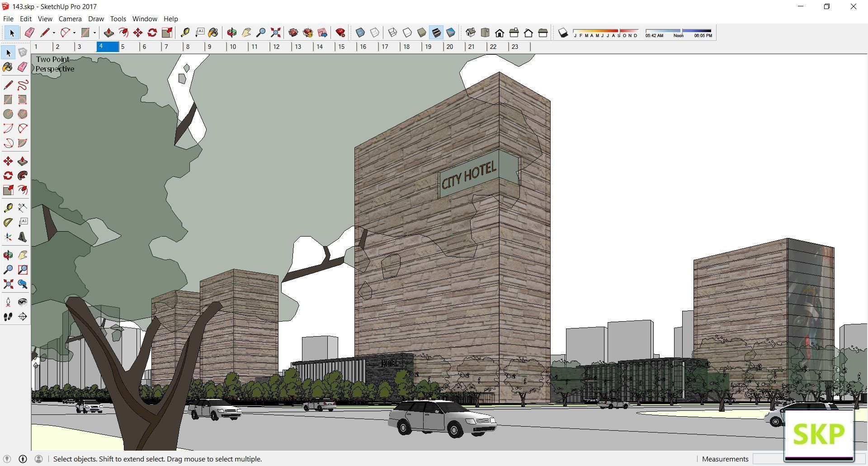Open the Camera menu
This screenshot has height=466, width=868.
[70, 19]
